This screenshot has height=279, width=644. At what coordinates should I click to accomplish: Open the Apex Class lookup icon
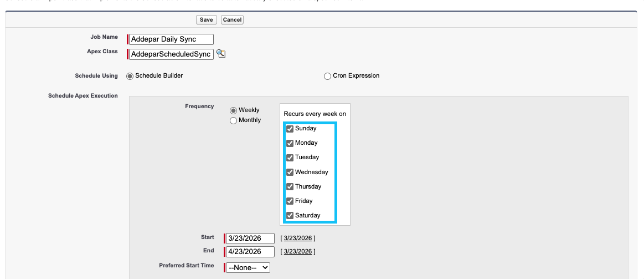coord(221,53)
